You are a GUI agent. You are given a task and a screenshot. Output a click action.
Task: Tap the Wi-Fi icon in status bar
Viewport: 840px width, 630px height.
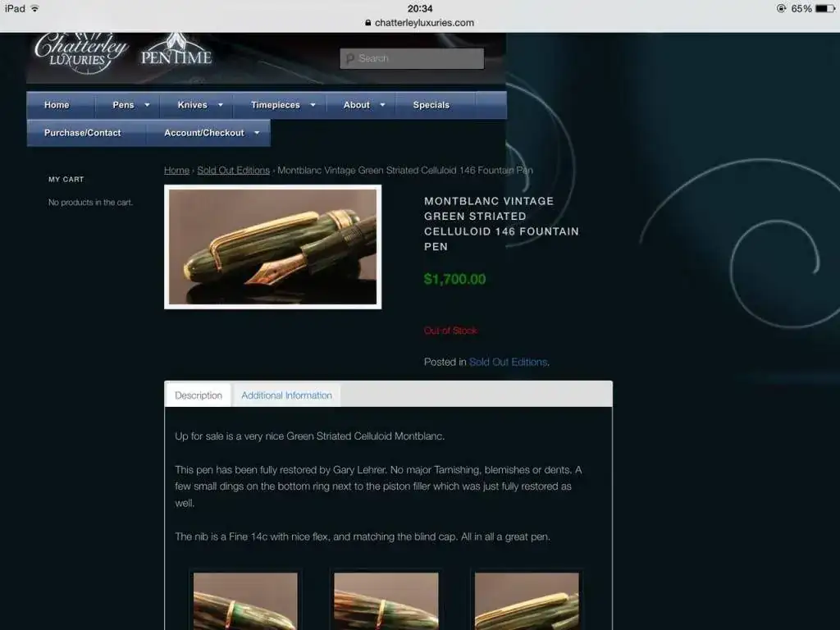click(x=35, y=8)
